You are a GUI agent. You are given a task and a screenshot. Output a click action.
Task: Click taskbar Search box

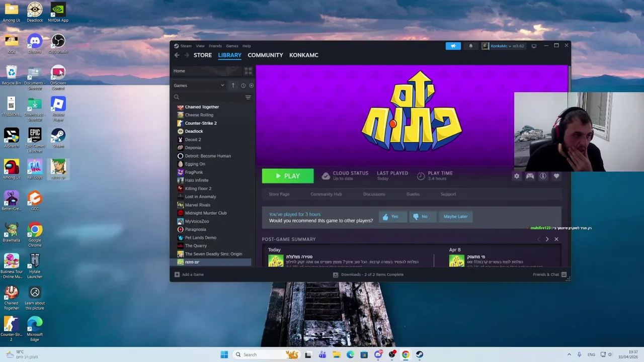(x=267, y=354)
